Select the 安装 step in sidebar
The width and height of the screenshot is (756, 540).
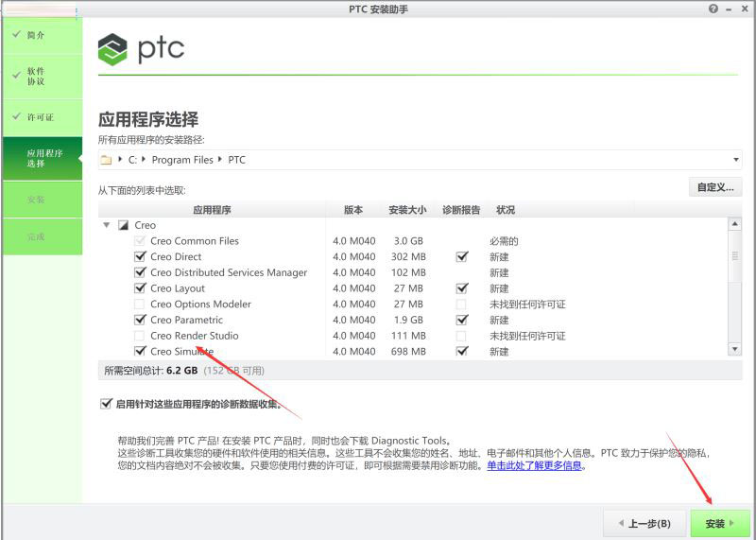(43, 200)
